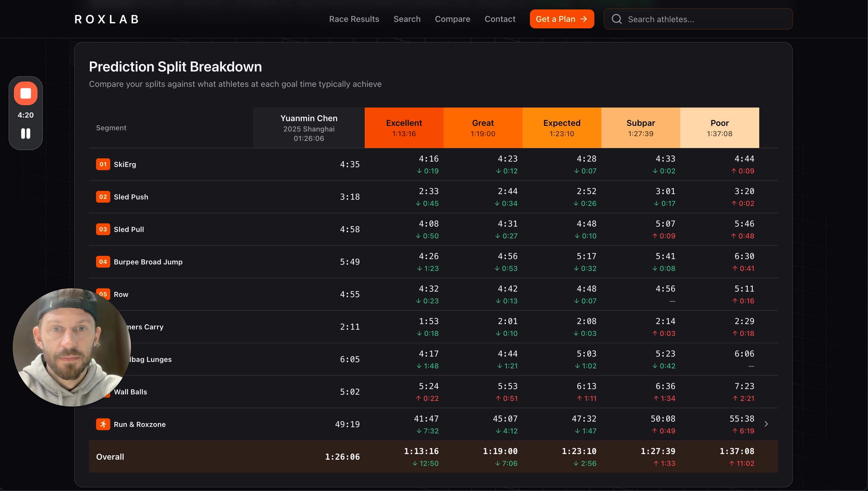The height and width of the screenshot is (491, 868).
Task: Click the magnifier search icon
Action: pyautogui.click(x=616, y=19)
